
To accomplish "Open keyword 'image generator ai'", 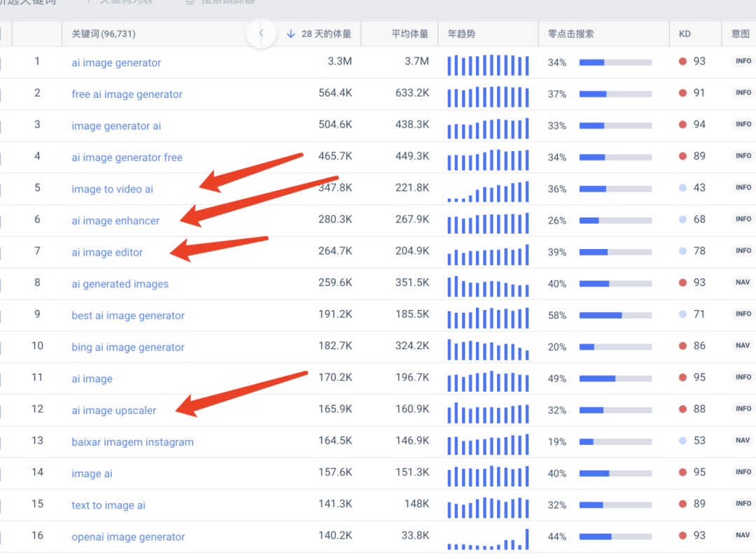I will [x=116, y=126].
